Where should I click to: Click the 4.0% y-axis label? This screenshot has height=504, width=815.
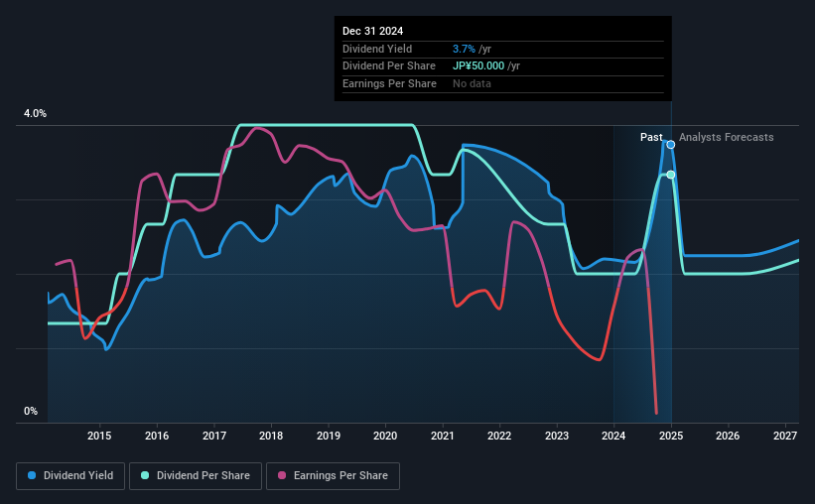click(x=35, y=113)
